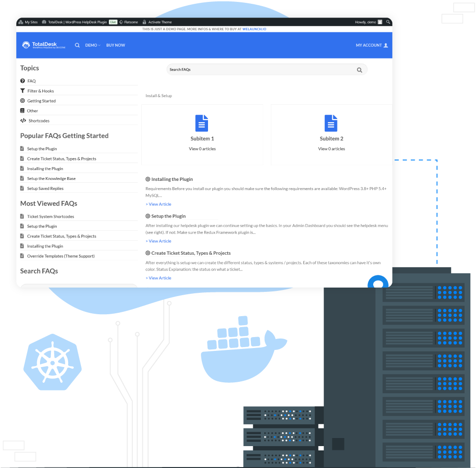Click the Other topic book icon
The image size is (476, 468).
pos(23,110)
